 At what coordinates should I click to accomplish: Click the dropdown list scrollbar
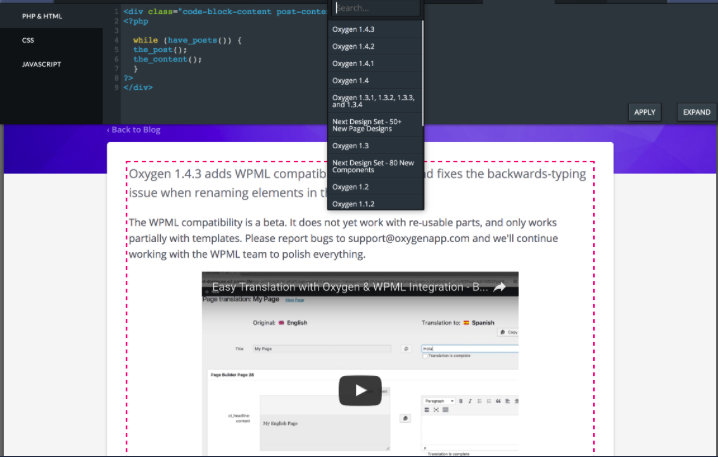[x=422, y=73]
